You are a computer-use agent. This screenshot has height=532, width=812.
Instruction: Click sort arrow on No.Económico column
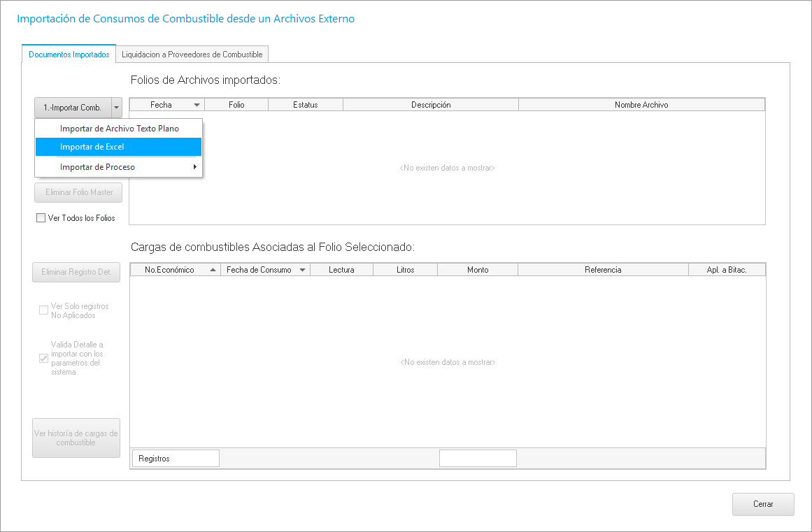[x=213, y=270]
